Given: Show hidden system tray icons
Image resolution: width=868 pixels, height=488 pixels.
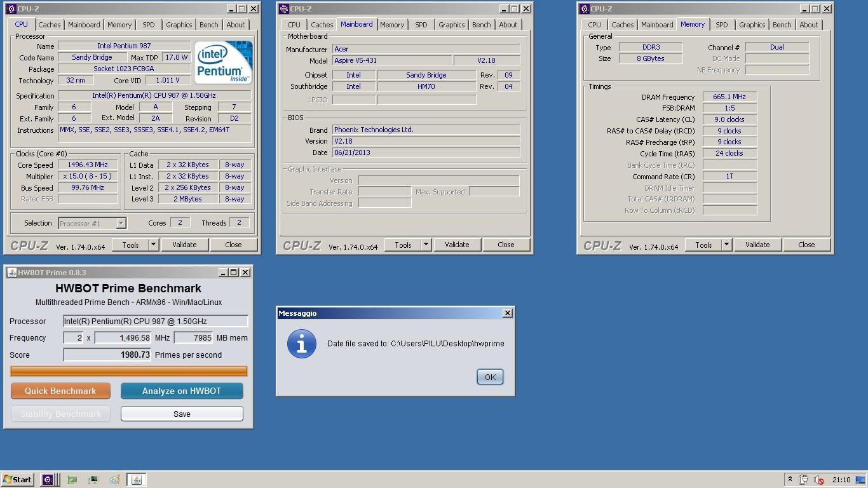Looking at the screenshot, I should pos(790,480).
